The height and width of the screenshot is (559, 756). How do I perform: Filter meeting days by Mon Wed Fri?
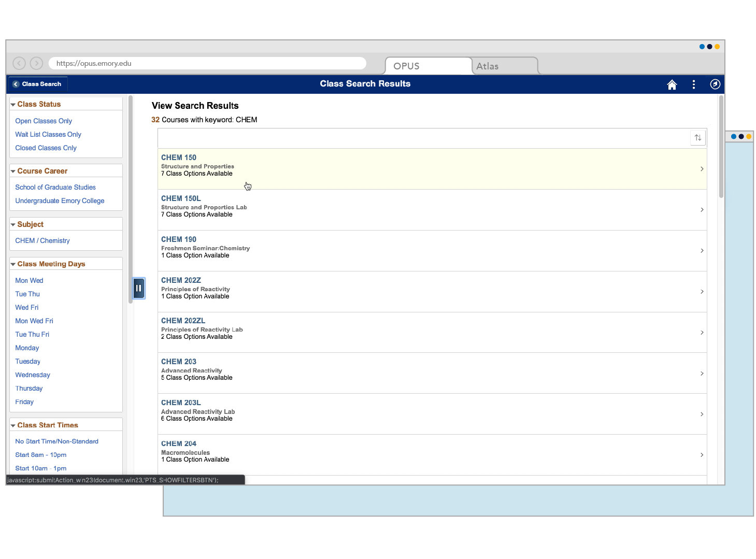(34, 321)
